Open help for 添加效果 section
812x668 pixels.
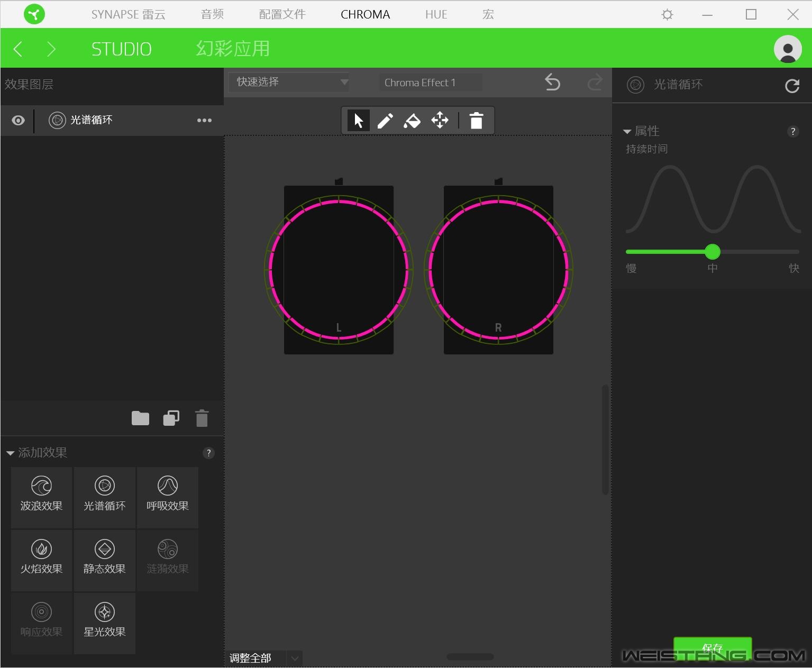coord(208,453)
